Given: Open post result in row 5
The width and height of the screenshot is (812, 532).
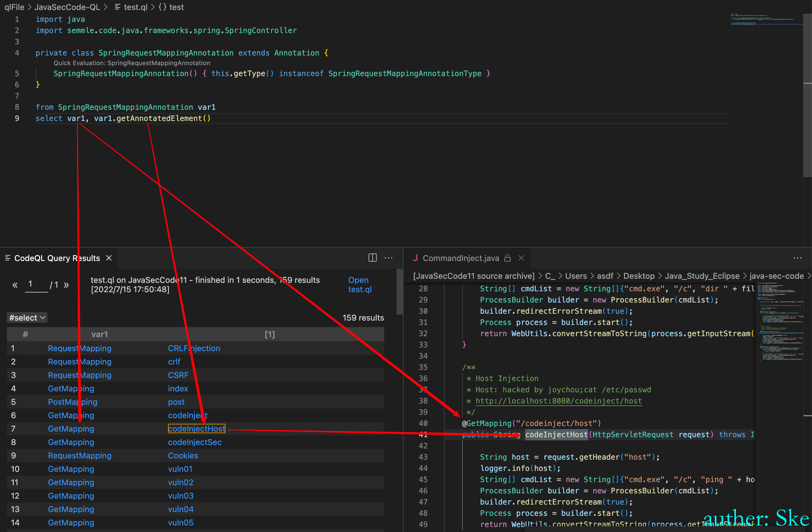Looking at the screenshot, I should click(x=176, y=402).
